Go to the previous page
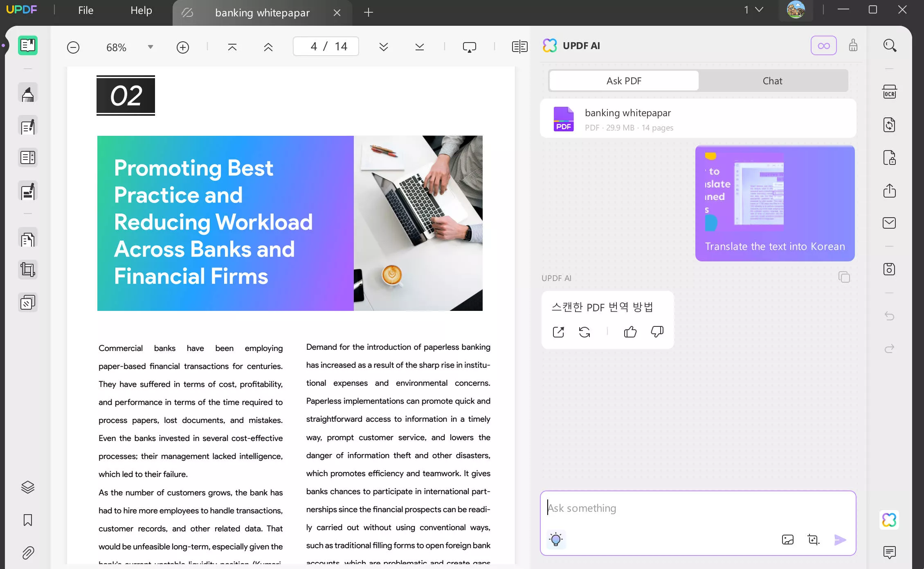The width and height of the screenshot is (924, 569). click(268, 47)
